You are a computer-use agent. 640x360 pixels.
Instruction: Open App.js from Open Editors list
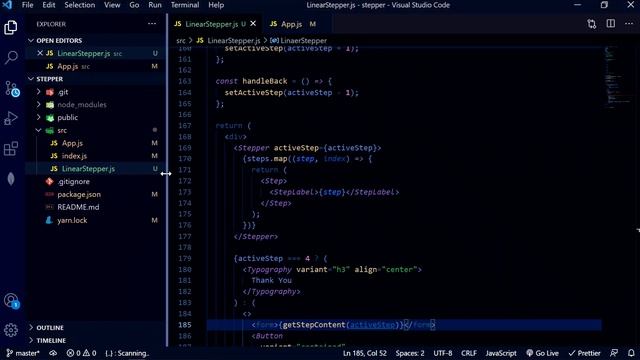[x=96, y=66]
